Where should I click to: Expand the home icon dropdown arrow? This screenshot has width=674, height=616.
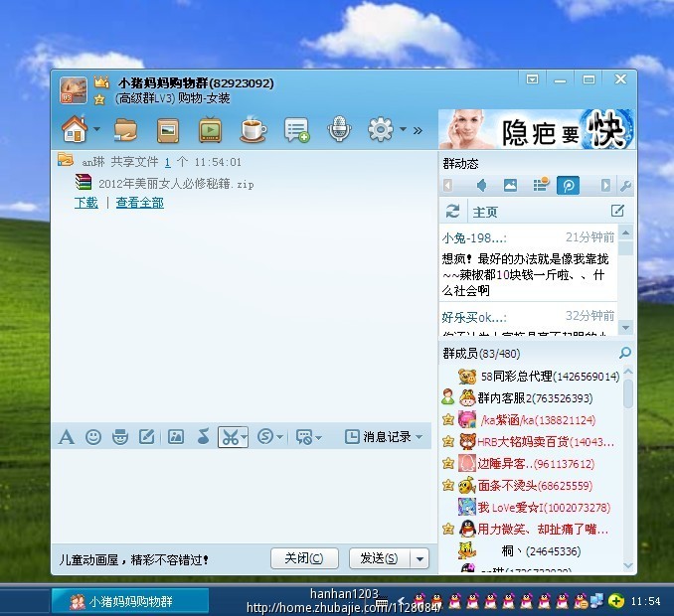[x=97, y=129]
